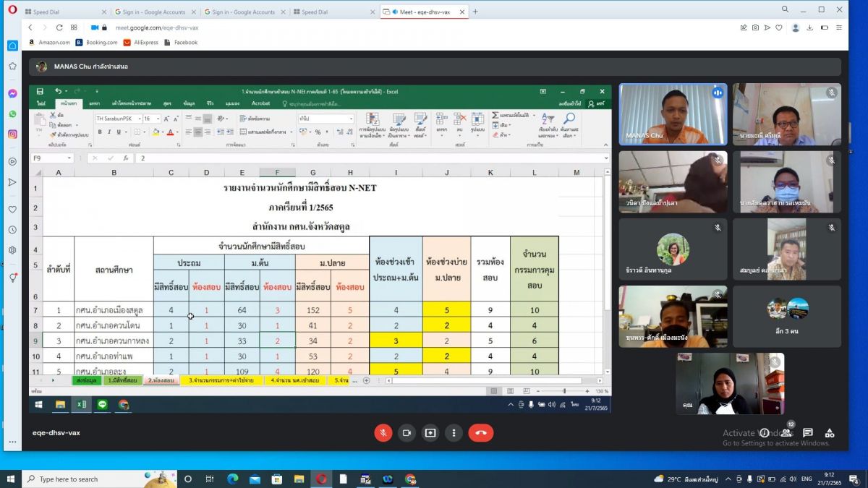The image size is (868, 488).
Task: Show the Meet participants list
Action: [x=786, y=432]
